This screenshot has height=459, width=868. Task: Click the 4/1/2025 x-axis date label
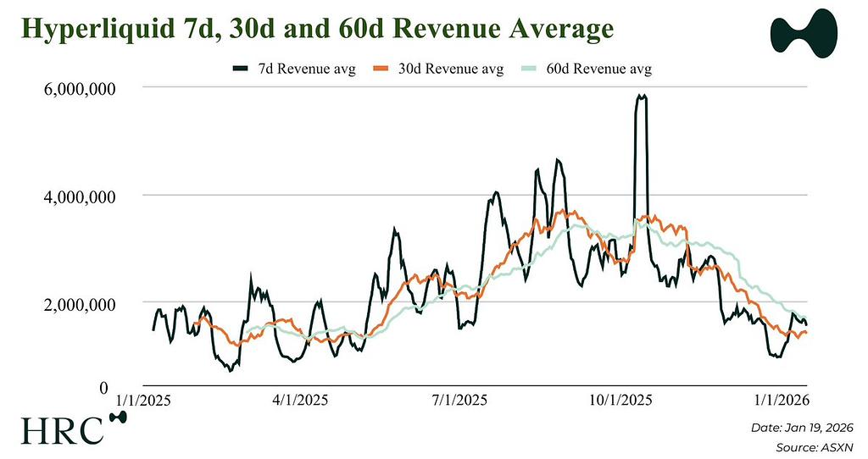click(x=300, y=400)
